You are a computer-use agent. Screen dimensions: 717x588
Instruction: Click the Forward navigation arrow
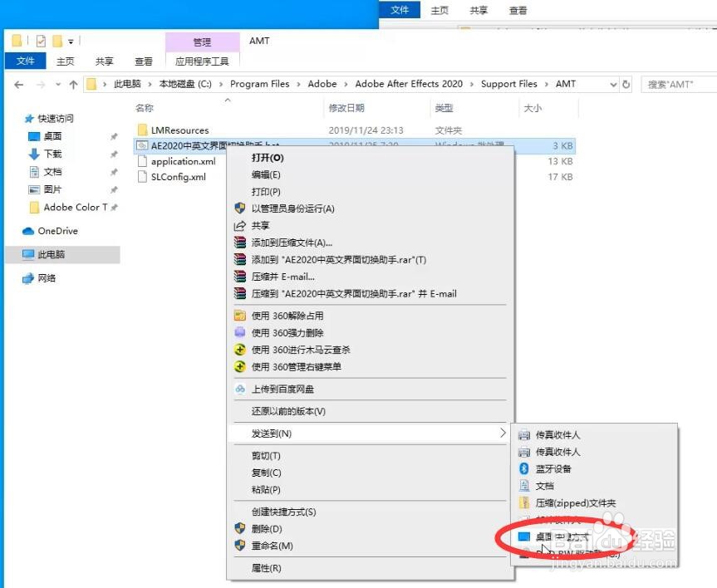pyautogui.click(x=40, y=85)
